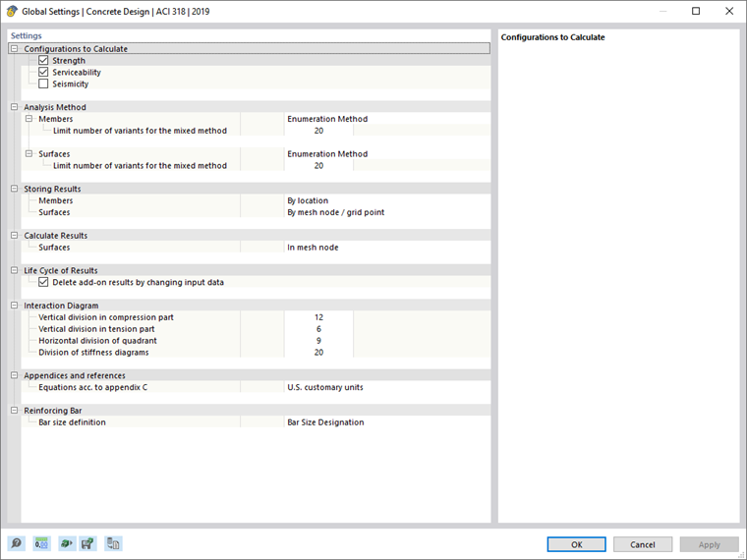Viewport: 747px width, 560px height.
Task: Select Horizontal division of quadrant label
Action: (x=97, y=341)
